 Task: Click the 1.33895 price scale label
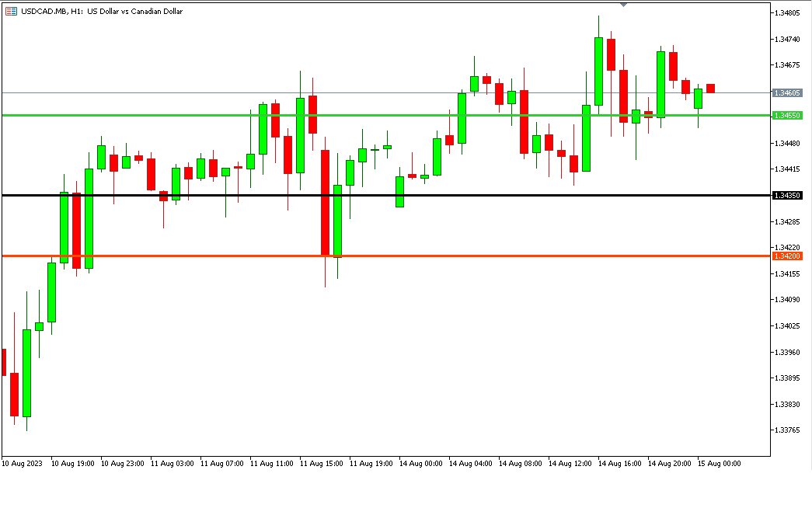click(787, 378)
